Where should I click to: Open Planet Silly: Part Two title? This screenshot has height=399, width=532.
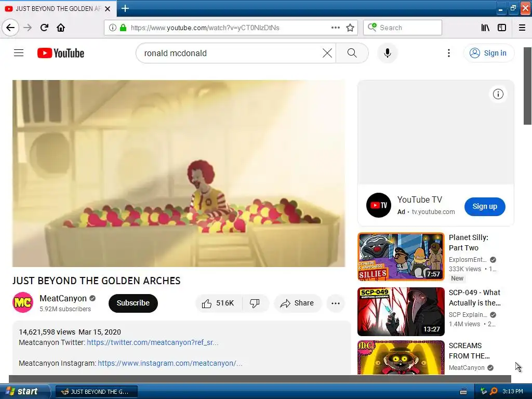click(x=469, y=243)
